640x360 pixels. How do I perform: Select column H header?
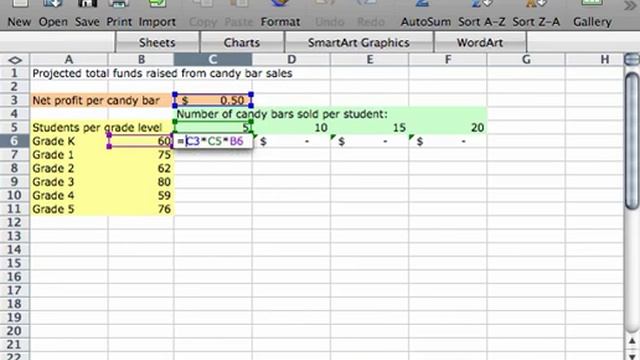(x=595, y=60)
